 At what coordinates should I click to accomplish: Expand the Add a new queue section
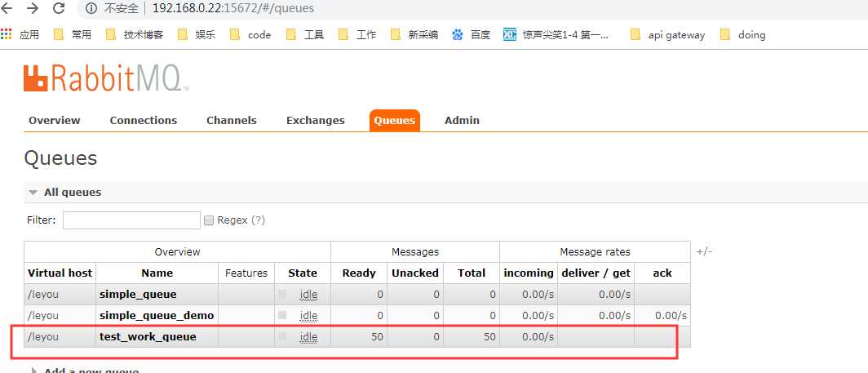click(x=85, y=371)
